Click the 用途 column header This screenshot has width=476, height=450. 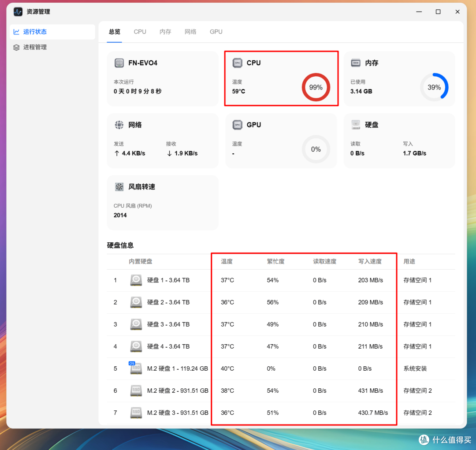409,261
